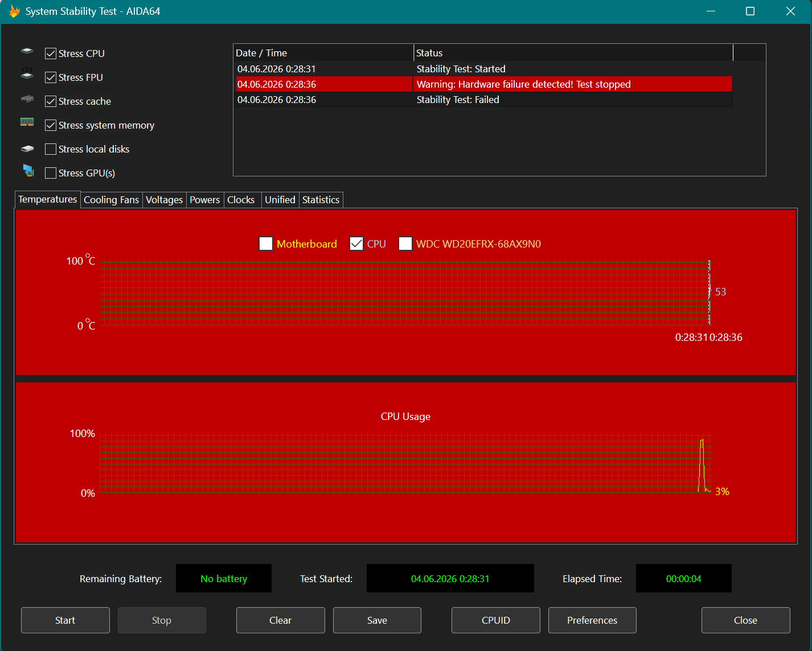
Task: Select the red Hardware failure warning row
Action: [x=484, y=84]
